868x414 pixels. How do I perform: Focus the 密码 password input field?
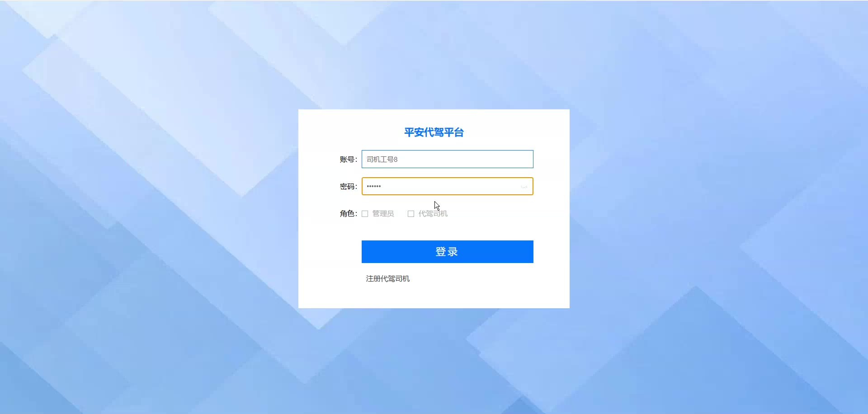tap(448, 186)
